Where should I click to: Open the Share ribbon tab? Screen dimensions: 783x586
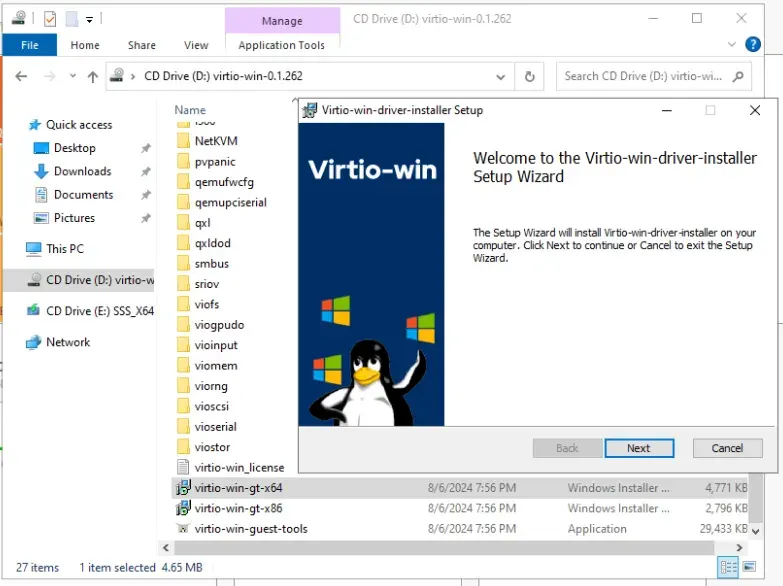click(142, 45)
